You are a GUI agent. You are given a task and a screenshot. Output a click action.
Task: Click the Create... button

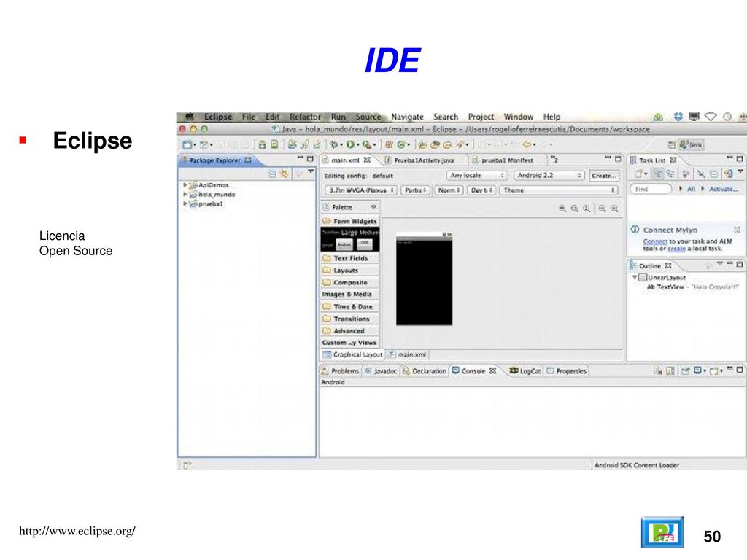point(604,176)
